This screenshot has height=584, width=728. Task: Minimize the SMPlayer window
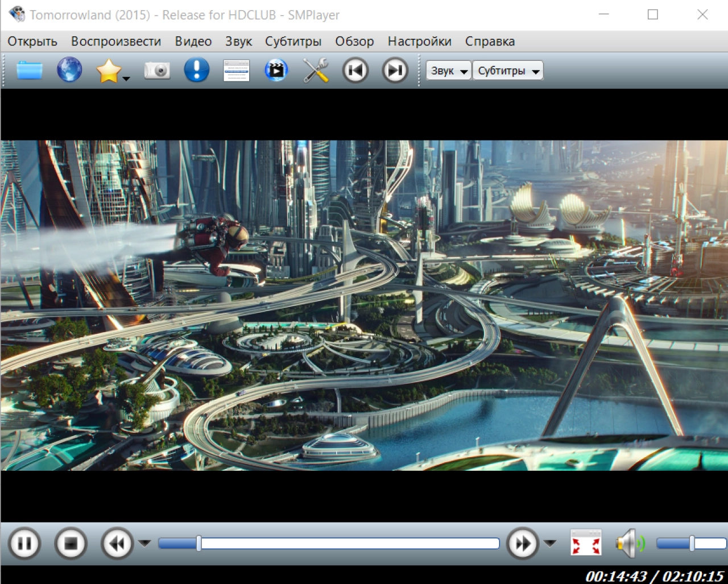click(603, 15)
